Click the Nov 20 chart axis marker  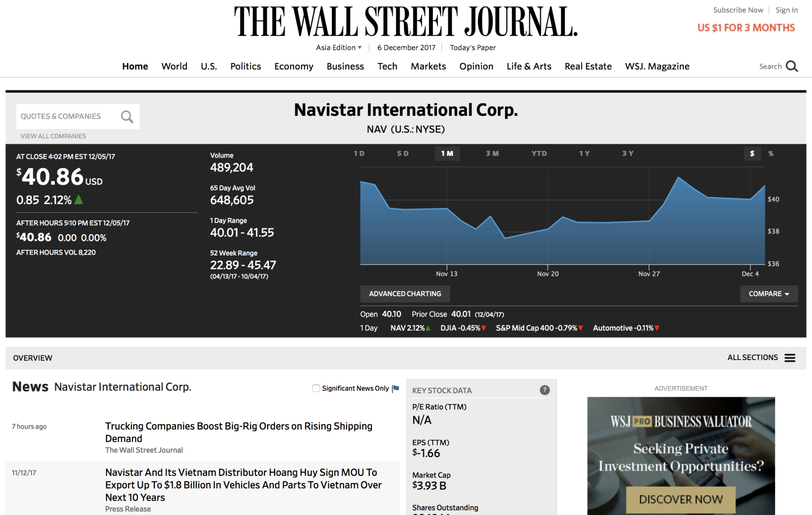548,274
